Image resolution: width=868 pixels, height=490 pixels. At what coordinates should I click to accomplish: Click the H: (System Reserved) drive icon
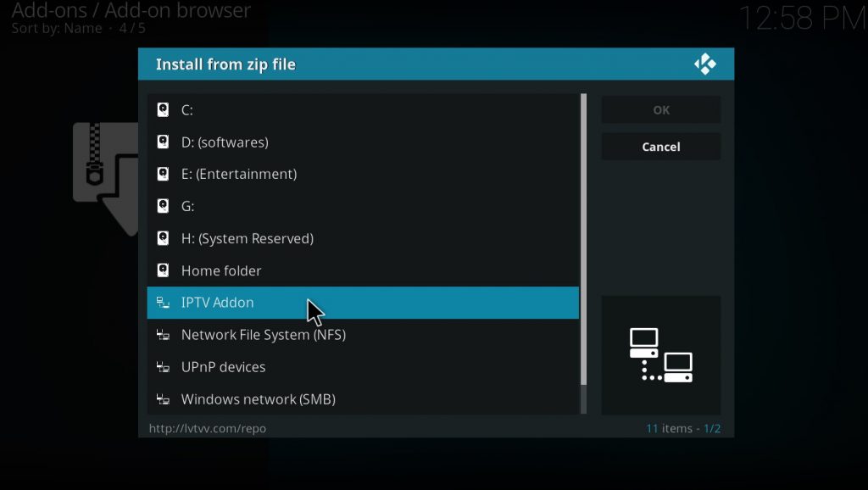[x=163, y=238]
